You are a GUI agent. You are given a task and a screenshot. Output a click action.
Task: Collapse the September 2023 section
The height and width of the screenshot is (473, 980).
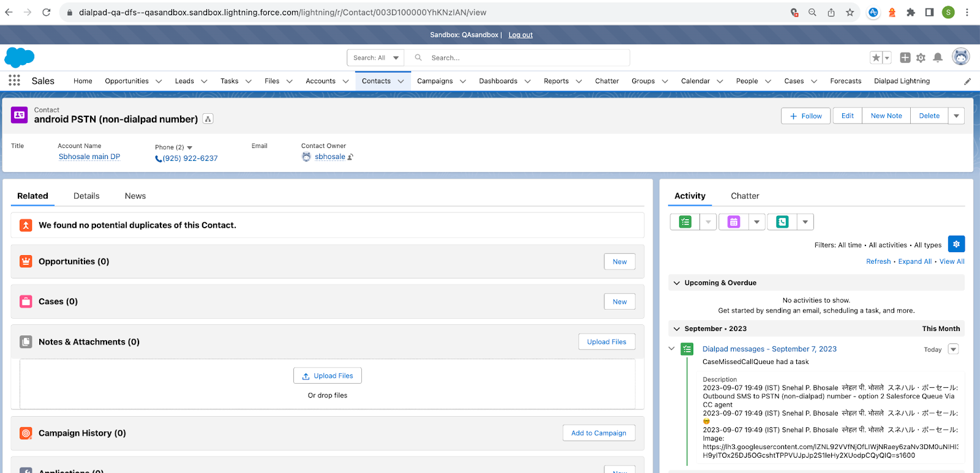pyautogui.click(x=677, y=329)
